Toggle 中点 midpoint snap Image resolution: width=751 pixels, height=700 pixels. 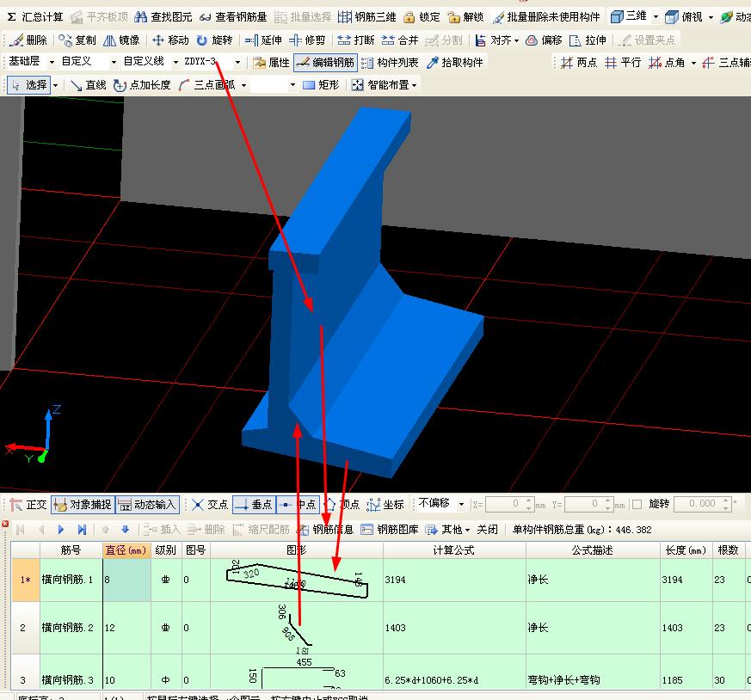pyautogui.click(x=298, y=505)
